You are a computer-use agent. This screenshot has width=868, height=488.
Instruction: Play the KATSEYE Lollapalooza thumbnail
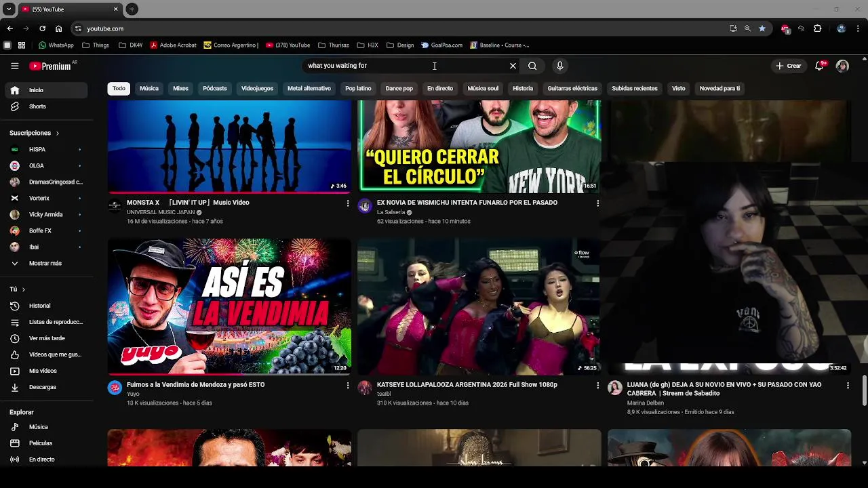pyautogui.click(x=479, y=306)
